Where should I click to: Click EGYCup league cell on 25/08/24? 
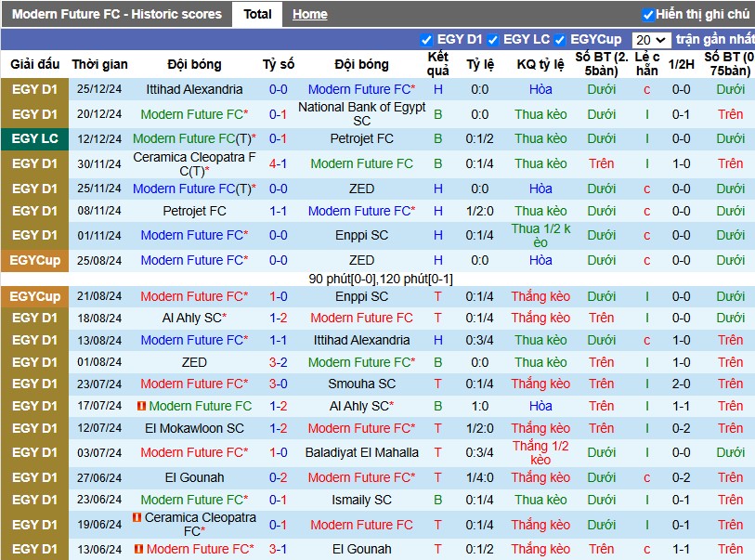click(34, 261)
